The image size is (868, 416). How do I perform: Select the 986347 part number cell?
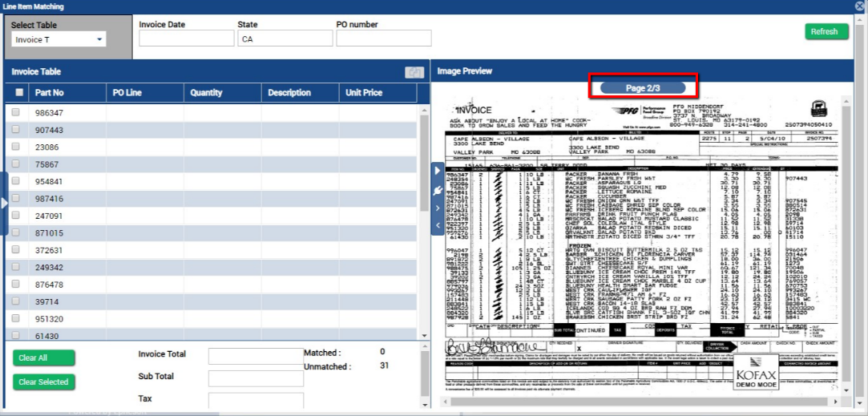(x=67, y=112)
